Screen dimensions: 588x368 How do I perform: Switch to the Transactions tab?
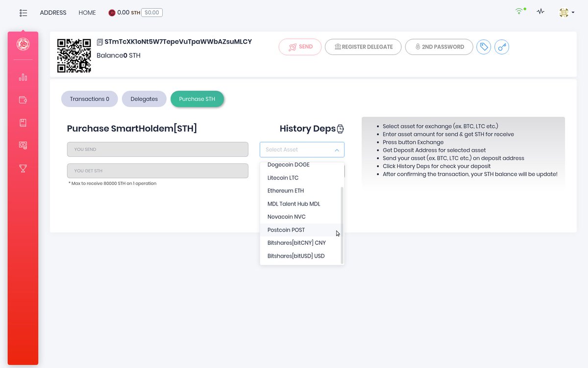(89, 99)
